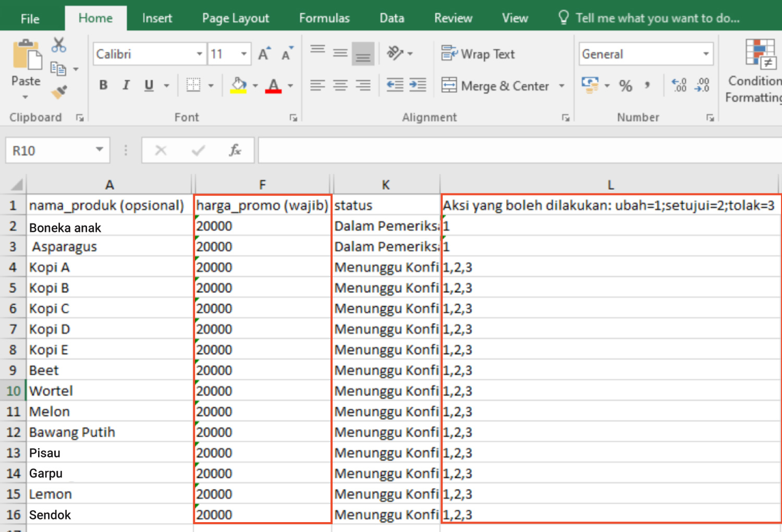Toggle Italic formatting

pos(126,85)
